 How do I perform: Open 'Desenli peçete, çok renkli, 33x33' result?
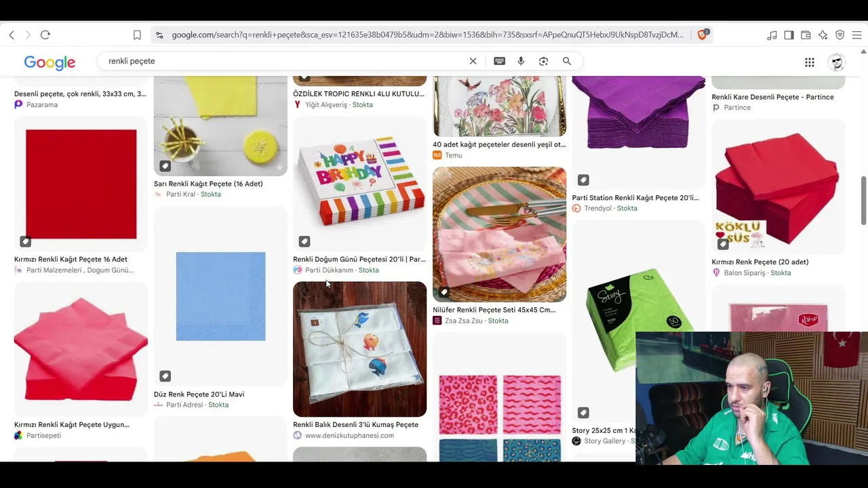80,94
